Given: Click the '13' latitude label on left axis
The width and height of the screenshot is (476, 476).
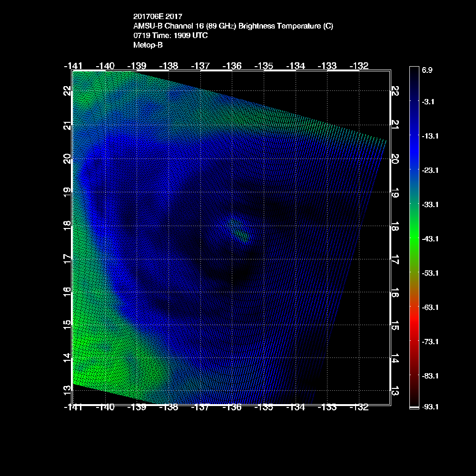Looking at the screenshot, I should click(67, 390).
